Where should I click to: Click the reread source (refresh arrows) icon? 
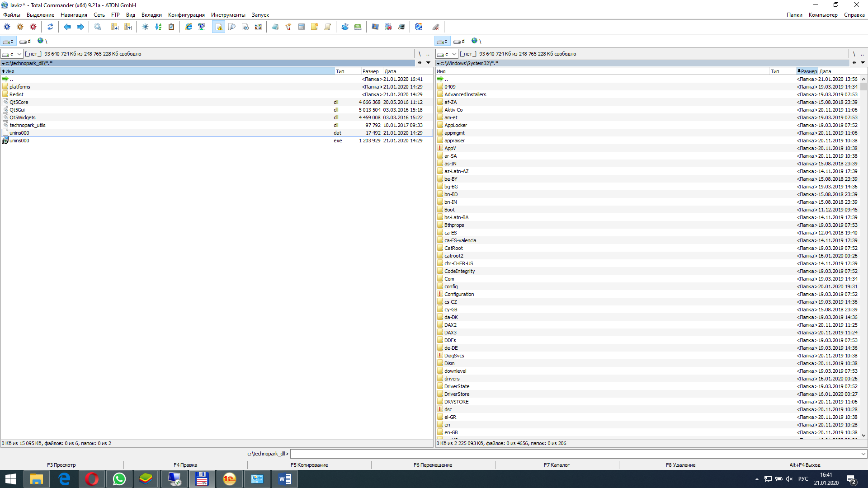click(50, 27)
